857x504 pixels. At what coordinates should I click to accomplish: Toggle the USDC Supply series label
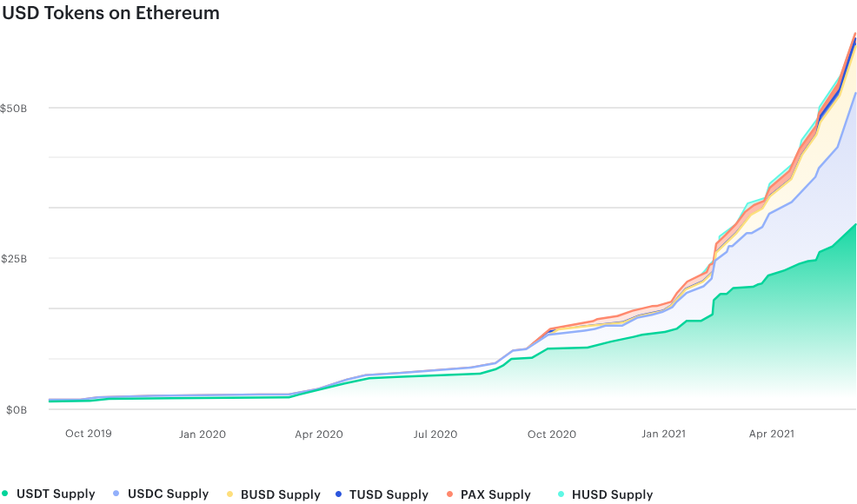click(168, 494)
